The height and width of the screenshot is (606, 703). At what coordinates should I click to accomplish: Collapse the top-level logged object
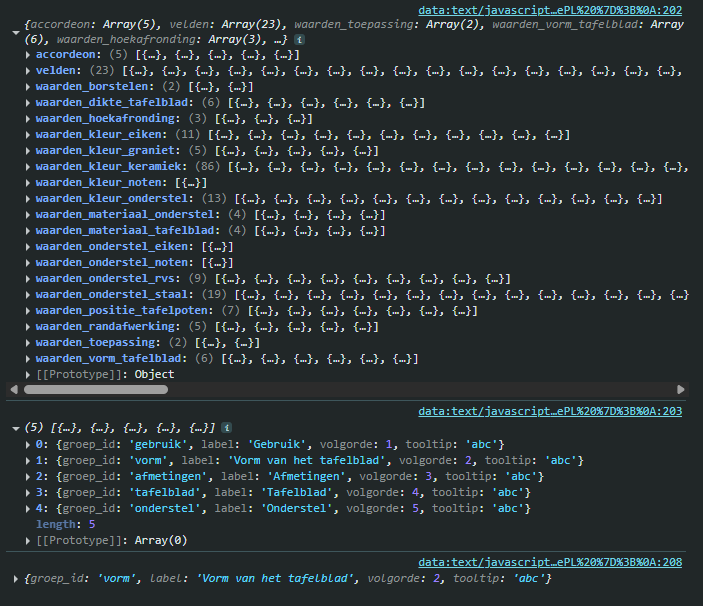(x=15, y=33)
